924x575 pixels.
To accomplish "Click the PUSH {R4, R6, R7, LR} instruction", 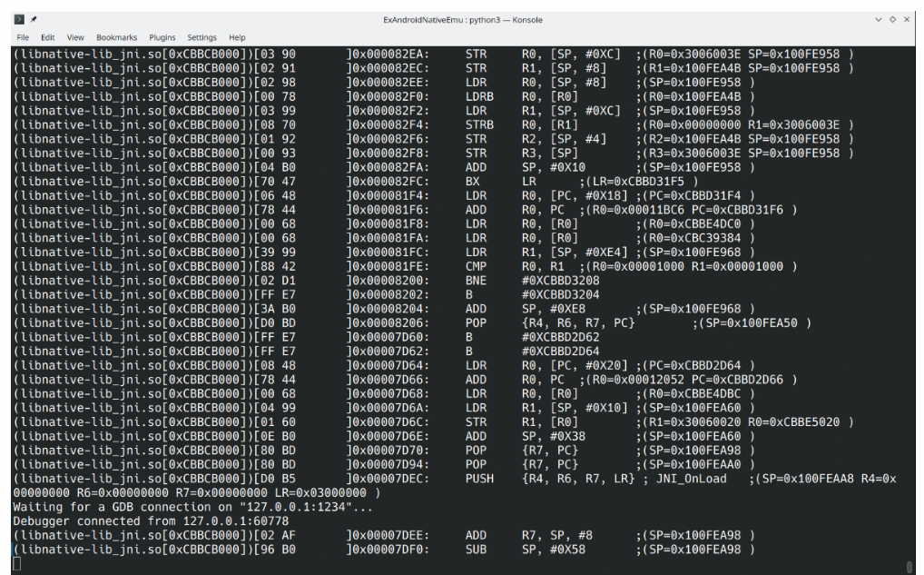I will point(550,479).
